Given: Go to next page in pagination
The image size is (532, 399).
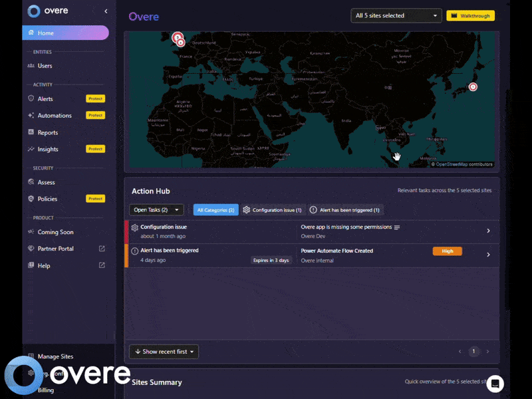Looking at the screenshot, I should 488,352.
